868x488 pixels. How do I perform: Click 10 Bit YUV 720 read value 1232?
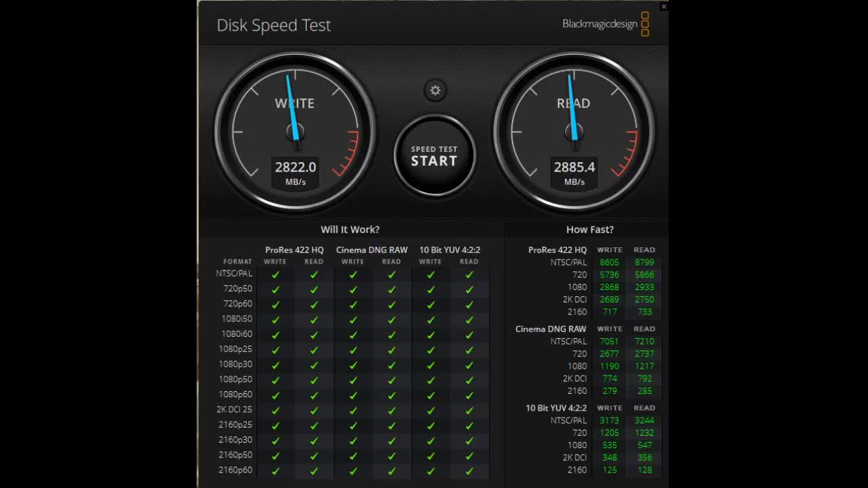(x=644, y=432)
